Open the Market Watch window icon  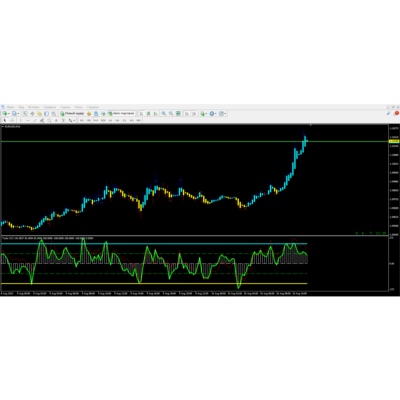[25, 113]
